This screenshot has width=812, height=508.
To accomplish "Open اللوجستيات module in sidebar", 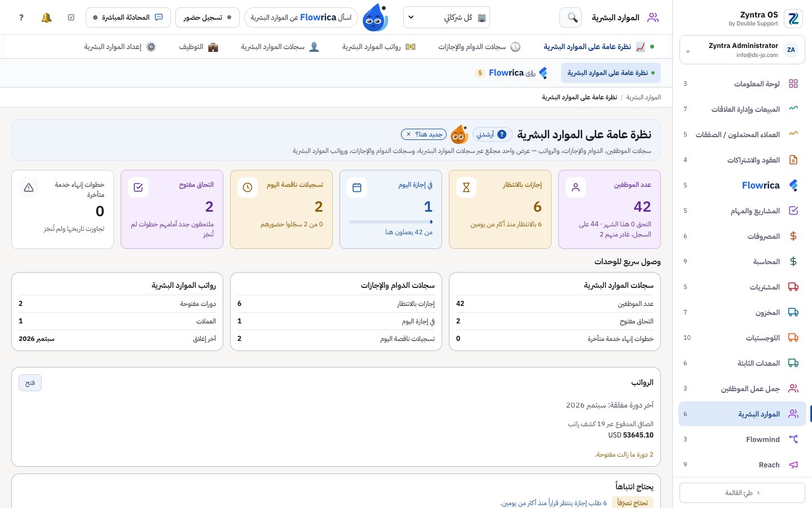I will pyautogui.click(x=742, y=338).
